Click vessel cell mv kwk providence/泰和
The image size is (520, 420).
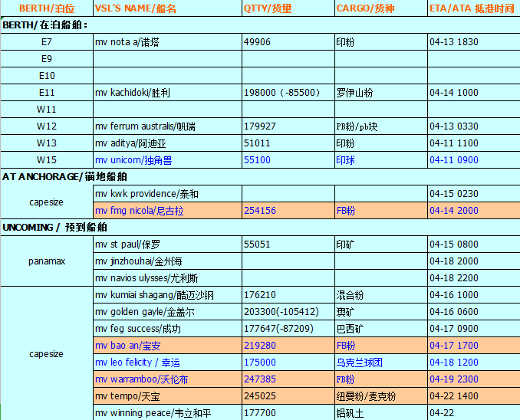[x=167, y=194]
